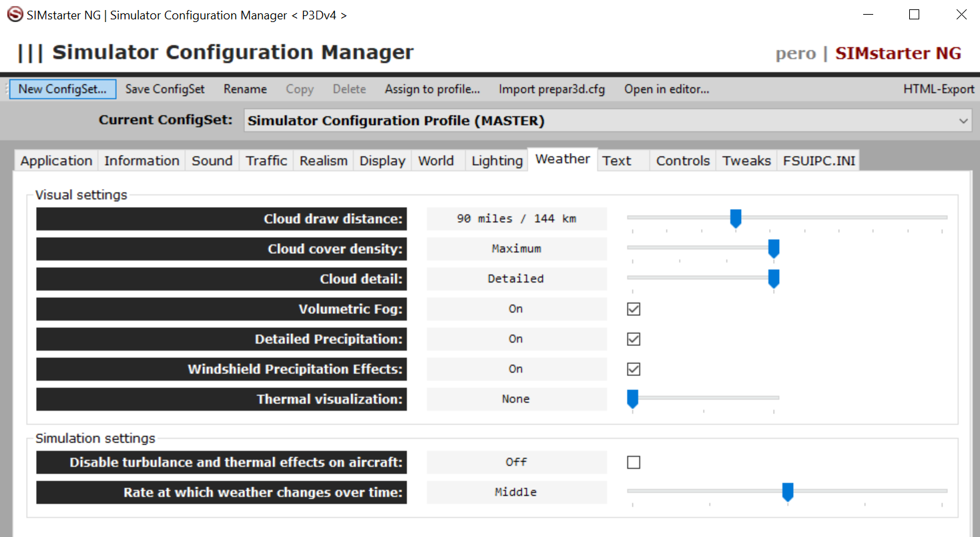This screenshot has width=980, height=537.
Task: Click Assign to profile... button
Action: [x=432, y=89]
